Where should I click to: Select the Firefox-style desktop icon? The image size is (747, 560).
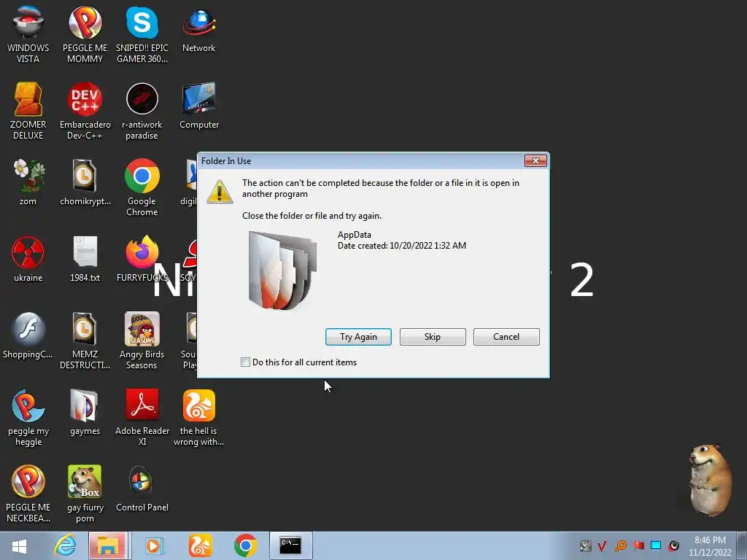142,259
